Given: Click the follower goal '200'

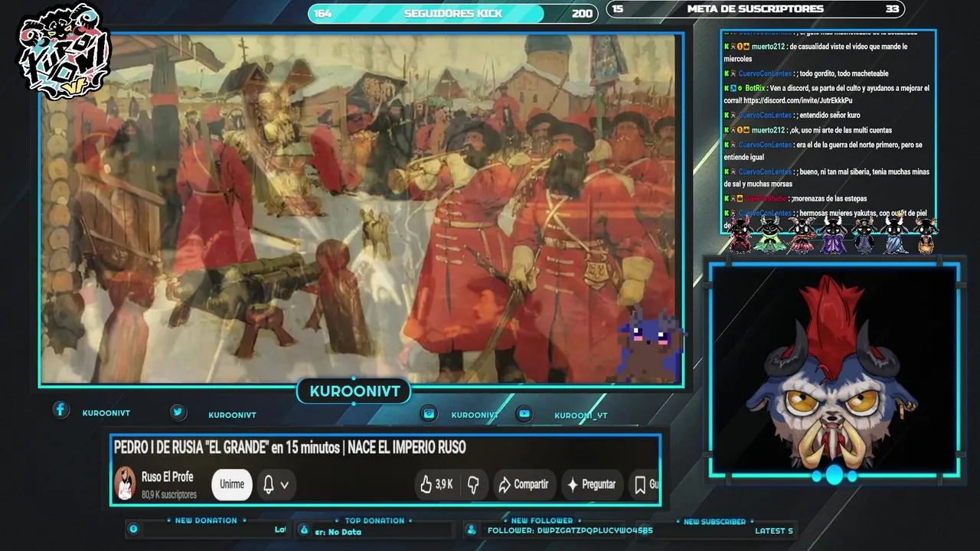Looking at the screenshot, I should click(x=582, y=14).
